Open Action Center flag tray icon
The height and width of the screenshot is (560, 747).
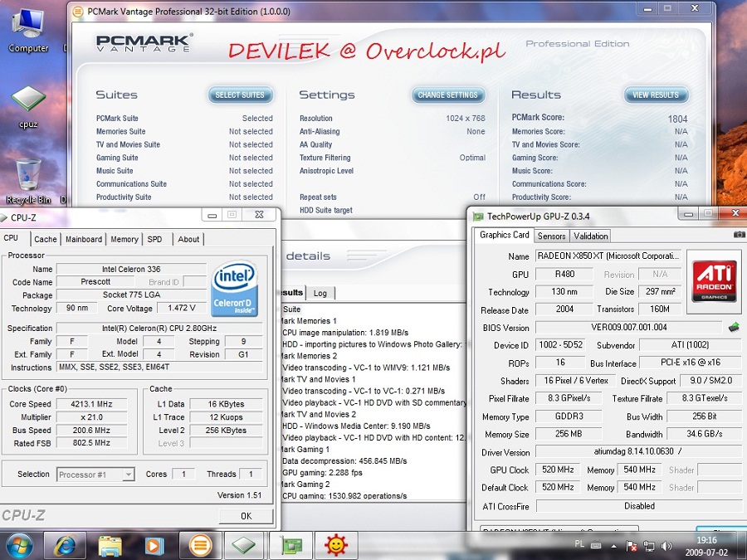tap(632, 546)
